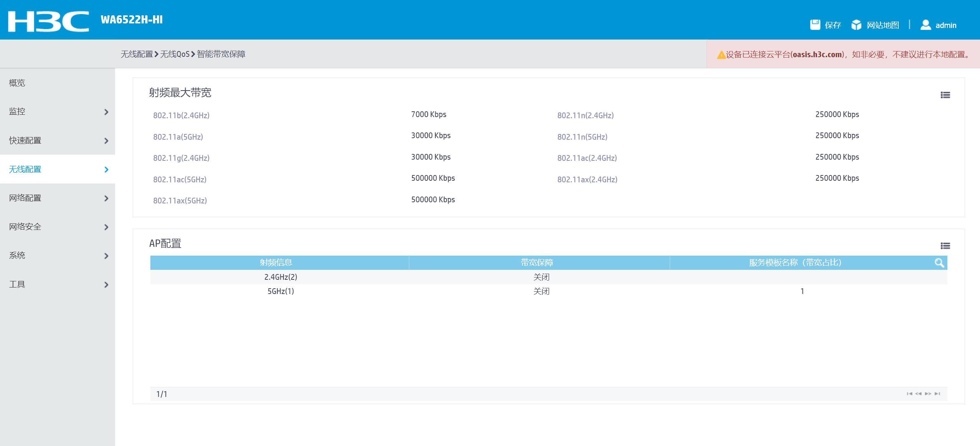Select the 5GHz(1) radio row
Screen dimensions: 980x446
tap(280, 291)
